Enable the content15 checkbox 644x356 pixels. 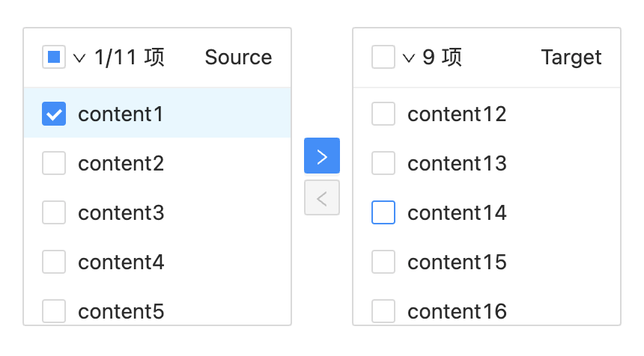pos(383,262)
